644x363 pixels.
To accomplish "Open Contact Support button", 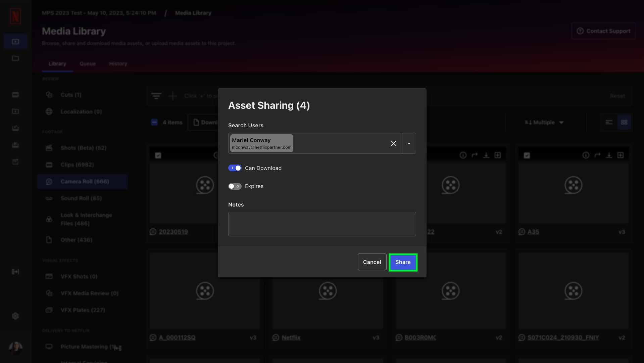I will [x=603, y=31].
